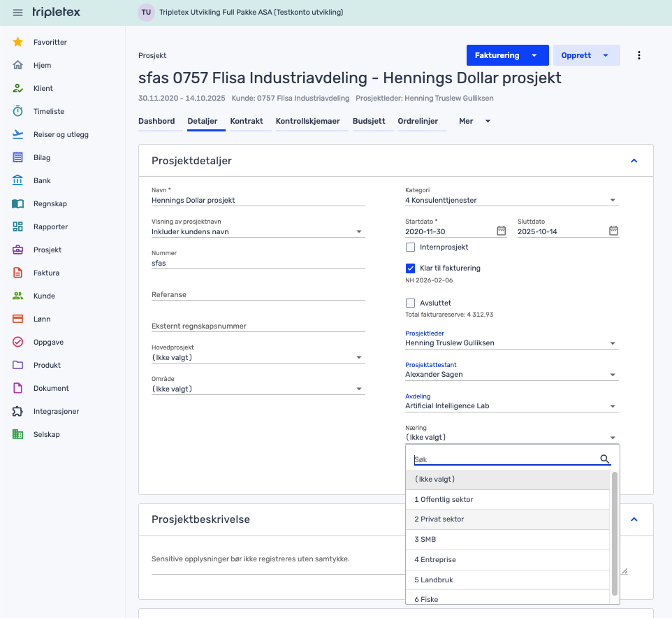Uncheck Klar til fakturering

[411, 268]
